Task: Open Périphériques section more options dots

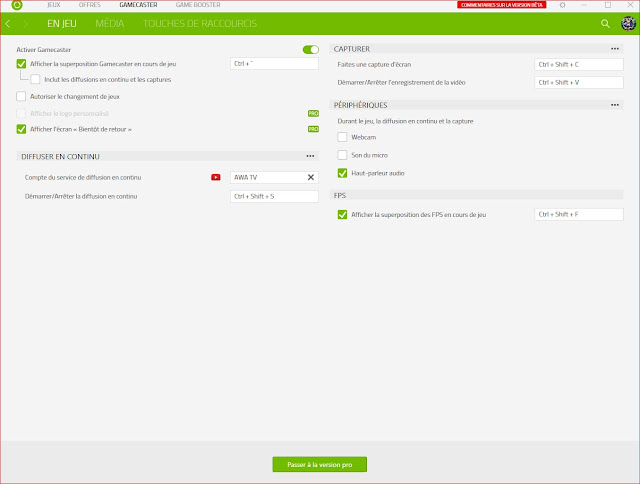Action: 615,105
